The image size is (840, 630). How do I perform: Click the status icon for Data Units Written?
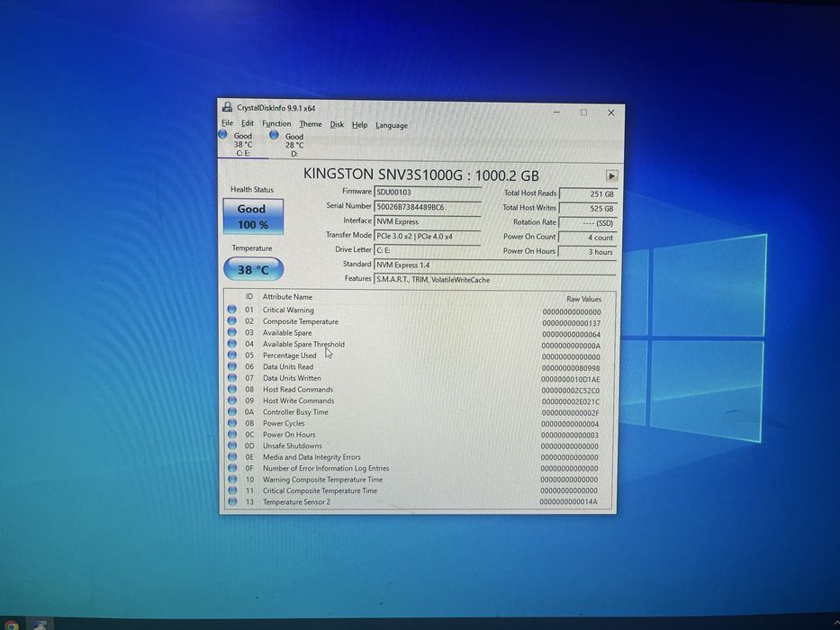point(232,378)
